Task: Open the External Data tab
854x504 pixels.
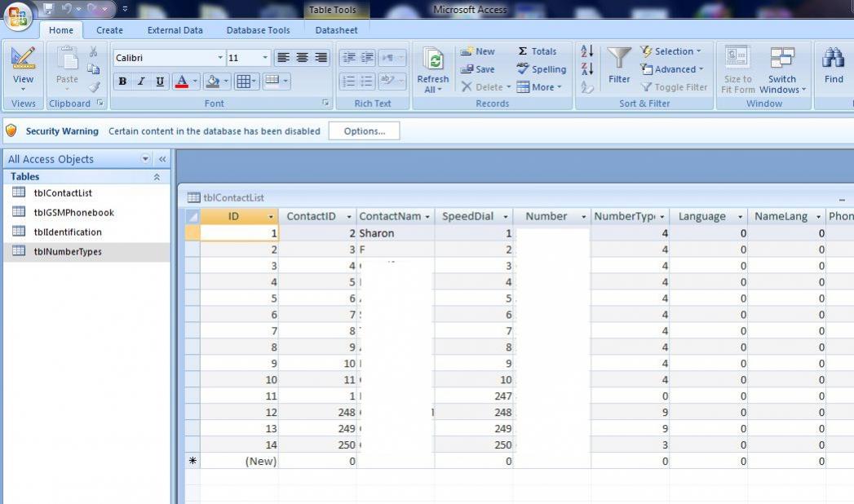Action: pyautogui.click(x=175, y=30)
